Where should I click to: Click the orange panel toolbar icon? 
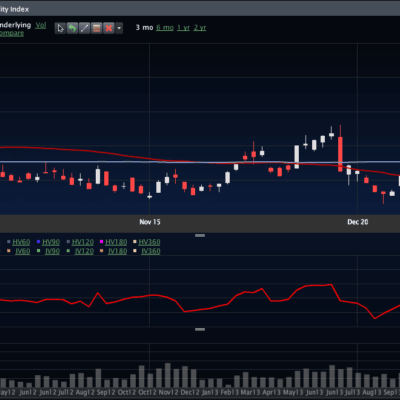point(96,28)
